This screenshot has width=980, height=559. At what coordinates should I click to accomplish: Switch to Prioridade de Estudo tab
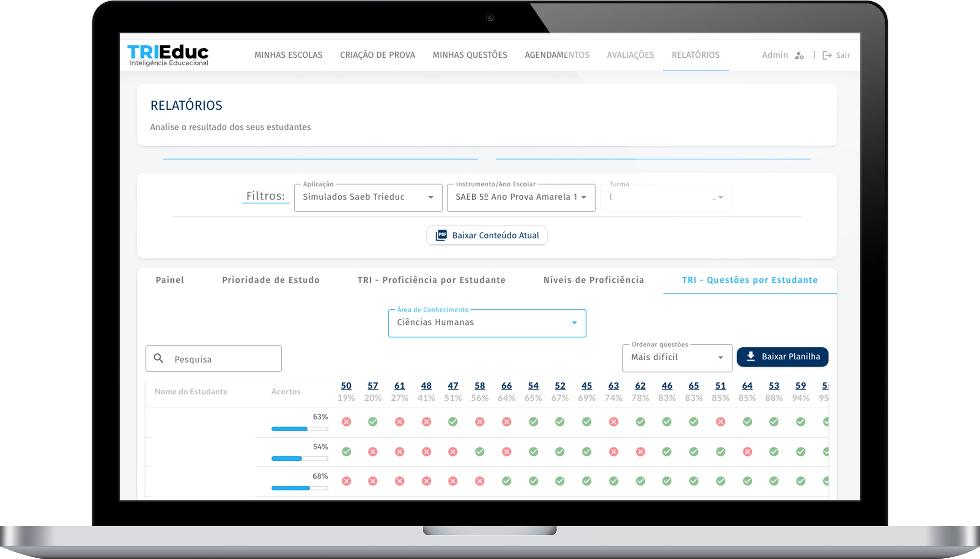click(x=271, y=280)
